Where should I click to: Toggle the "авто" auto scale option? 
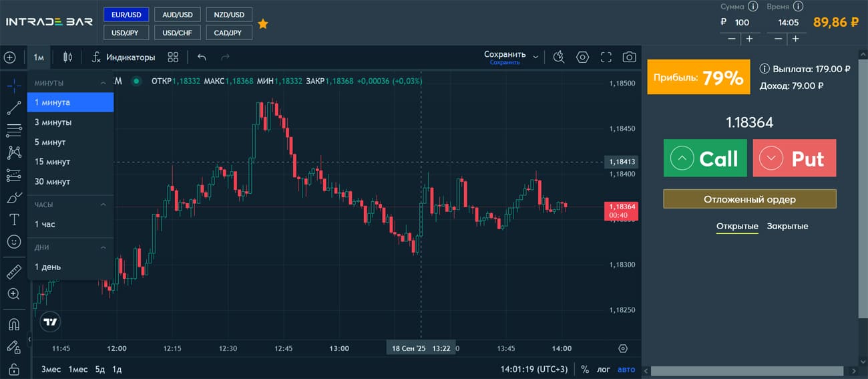pyautogui.click(x=626, y=369)
